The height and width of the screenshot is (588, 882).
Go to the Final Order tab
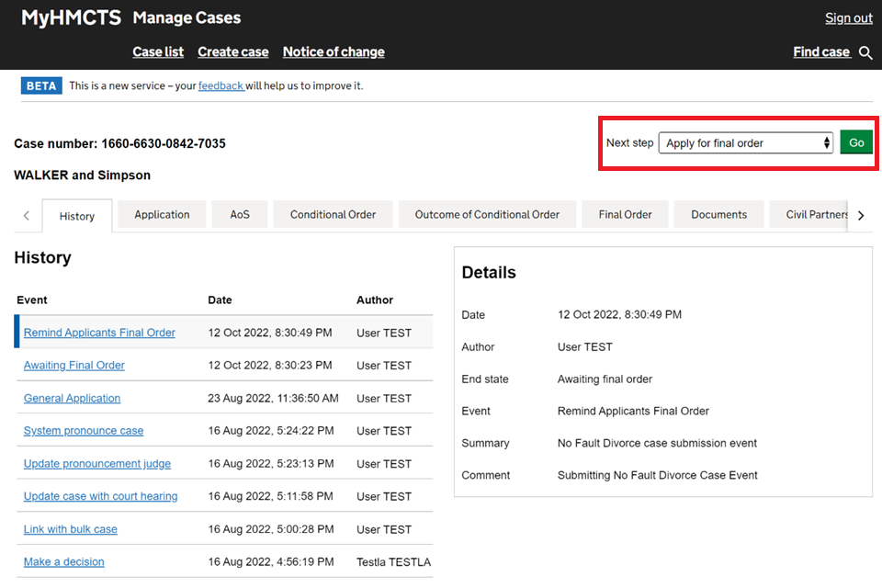[x=625, y=215]
